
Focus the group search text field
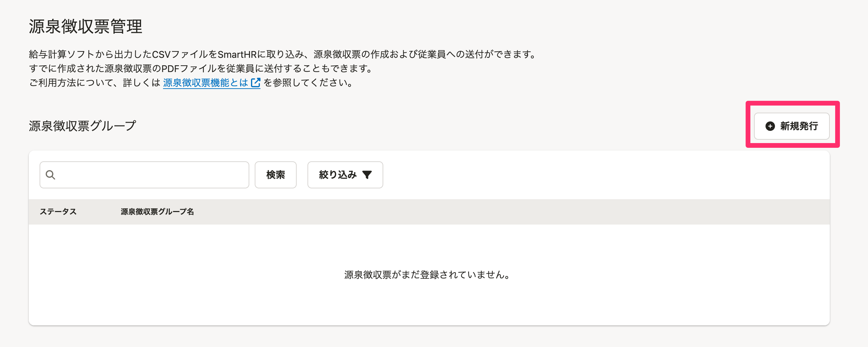(x=152, y=175)
